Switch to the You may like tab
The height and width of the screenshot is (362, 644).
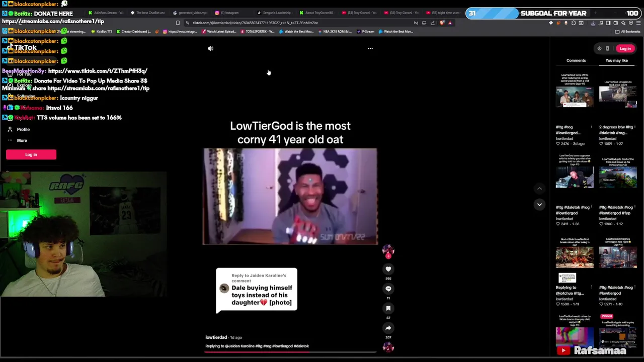click(616, 60)
